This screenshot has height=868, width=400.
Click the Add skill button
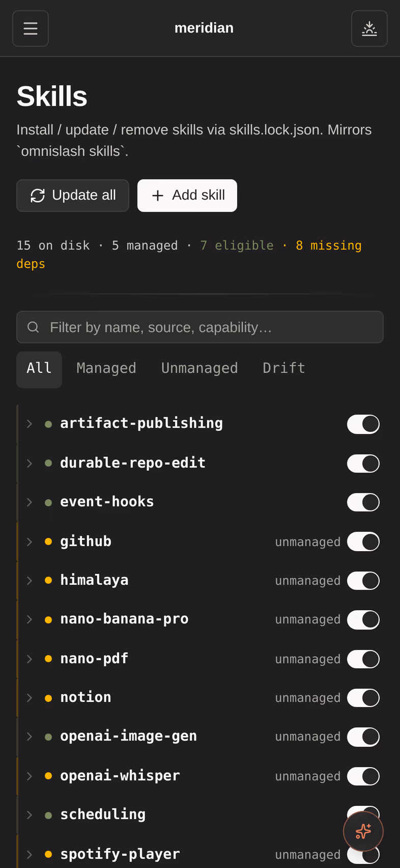pyautogui.click(x=187, y=196)
